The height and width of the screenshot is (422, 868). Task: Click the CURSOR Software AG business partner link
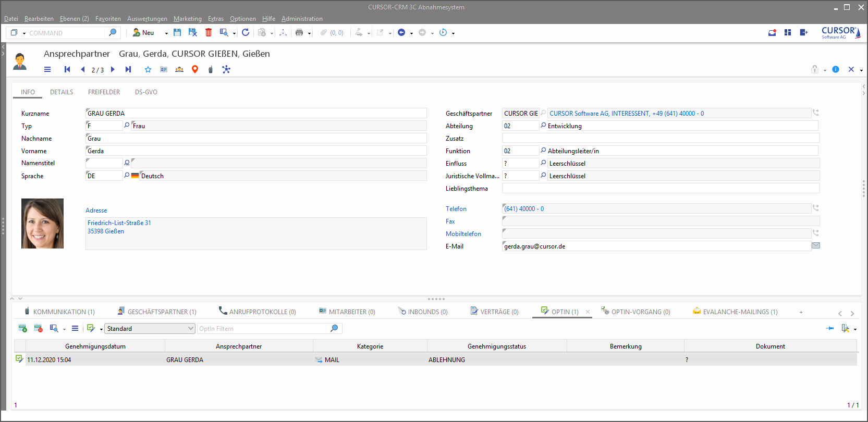point(626,114)
